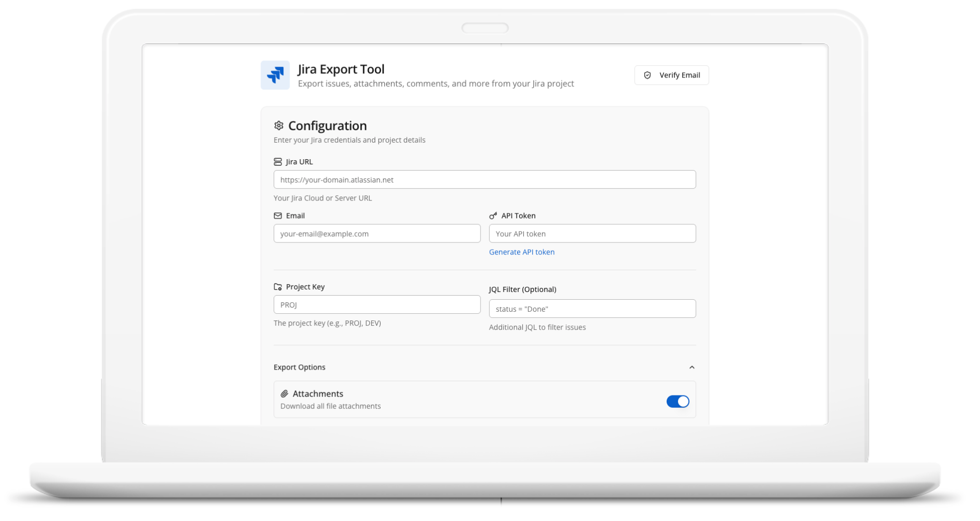Click the shield icon inside Verify Email button
This screenshot has height=521, width=980.
(647, 75)
